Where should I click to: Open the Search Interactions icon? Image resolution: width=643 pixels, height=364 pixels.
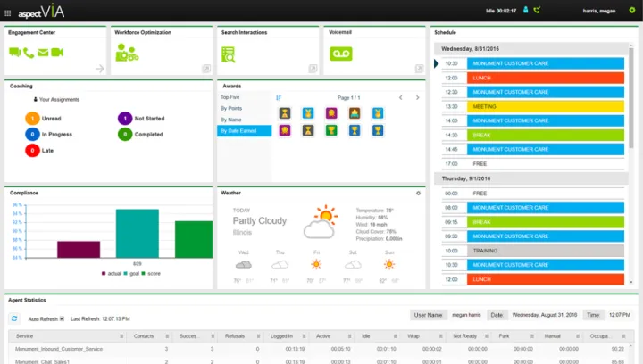pos(229,54)
